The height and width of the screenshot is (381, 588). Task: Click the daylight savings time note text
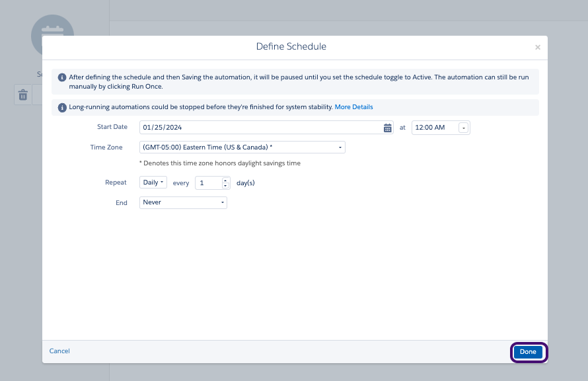(x=220, y=163)
